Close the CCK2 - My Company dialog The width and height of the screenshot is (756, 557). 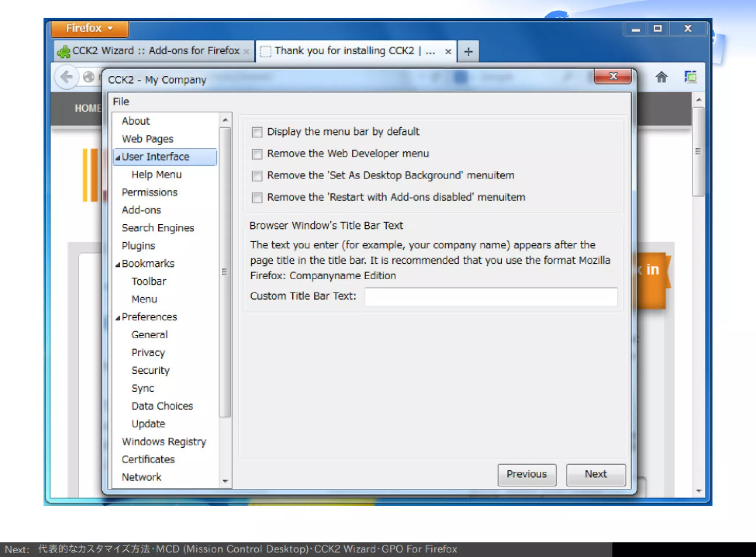click(x=613, y=76)
